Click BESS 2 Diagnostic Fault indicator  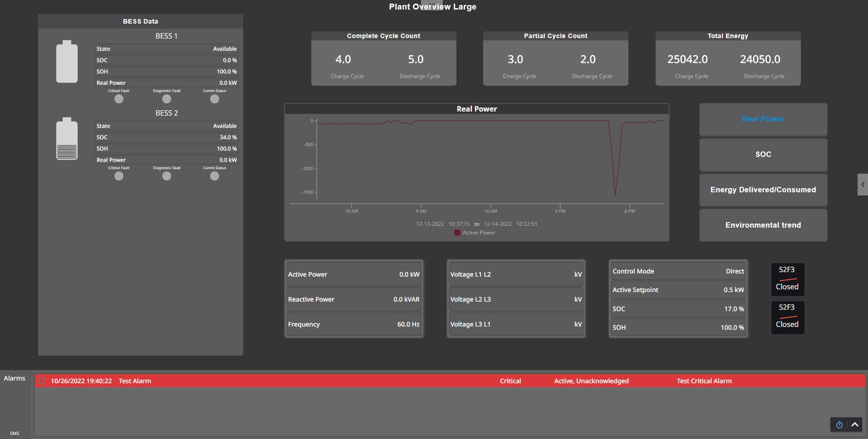coord(167,176)
